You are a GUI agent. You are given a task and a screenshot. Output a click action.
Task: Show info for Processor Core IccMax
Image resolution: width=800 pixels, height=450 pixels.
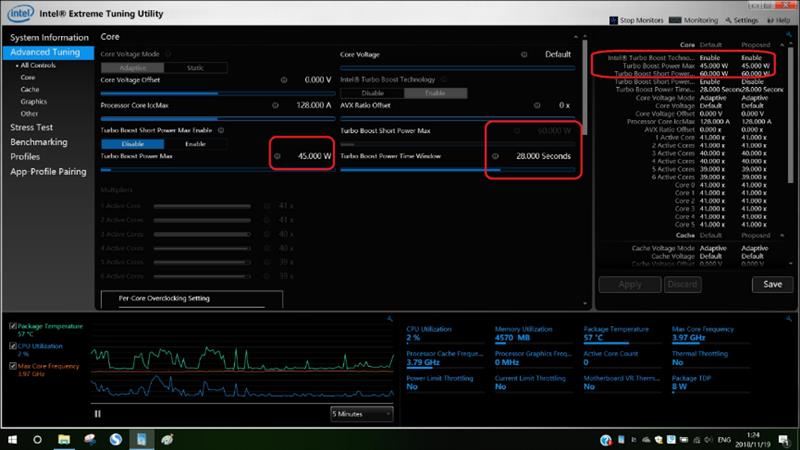[x=275, y=106]
